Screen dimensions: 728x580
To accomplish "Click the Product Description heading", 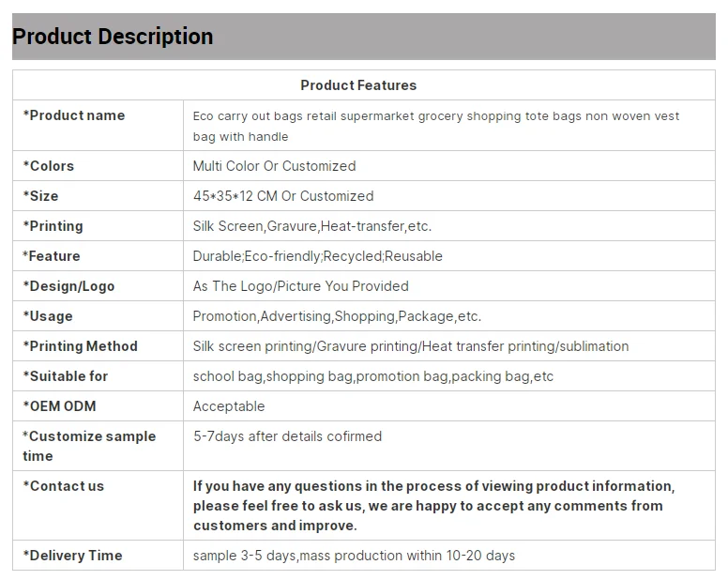I will pos(113,37).
